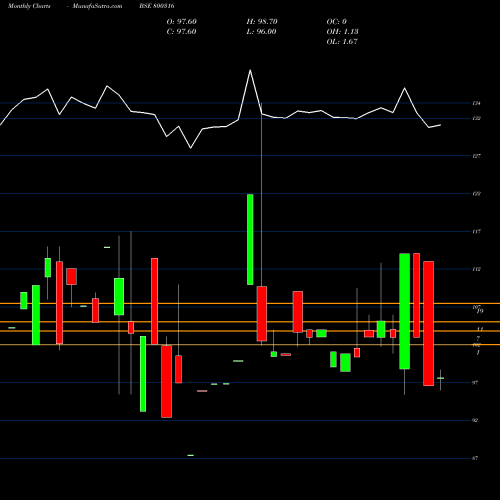
Task: Click the "OL: 1.67" readout
Action: click(342, 42)
